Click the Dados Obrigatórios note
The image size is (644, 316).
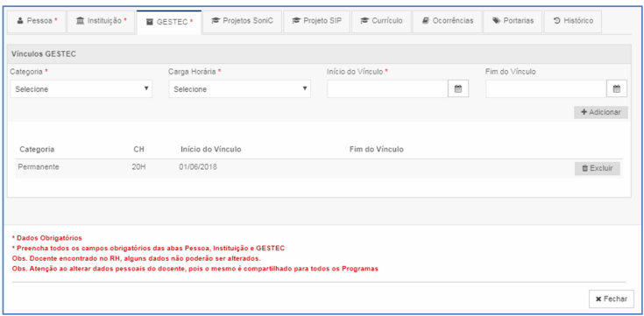pos(46,238)
